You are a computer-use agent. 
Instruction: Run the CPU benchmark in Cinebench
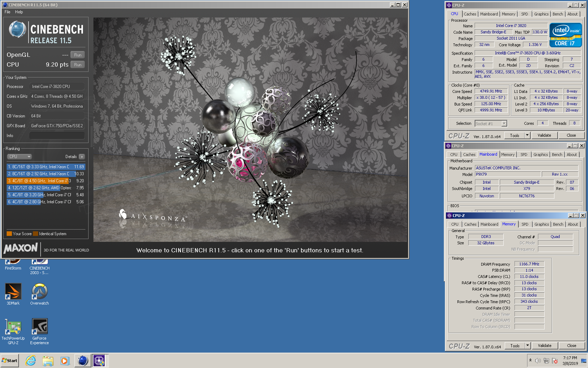pyautogui.click(x=78, y=65)
